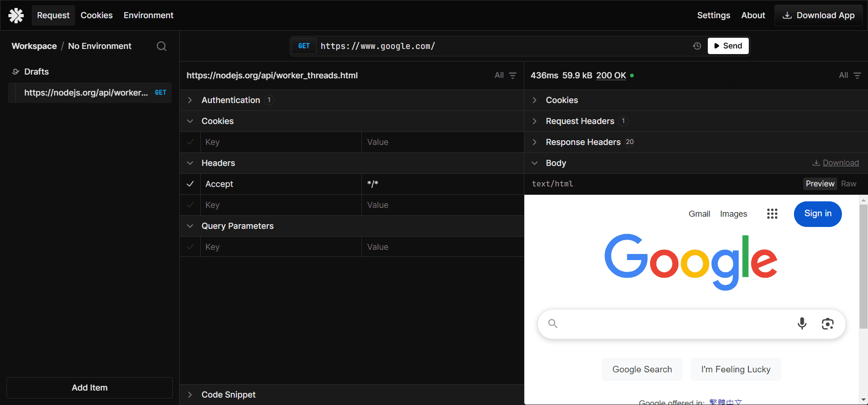This screenshot has height=405, width=868.
Task: Click the scrollbar up arrow in preview
Action: tap(863, 200)
